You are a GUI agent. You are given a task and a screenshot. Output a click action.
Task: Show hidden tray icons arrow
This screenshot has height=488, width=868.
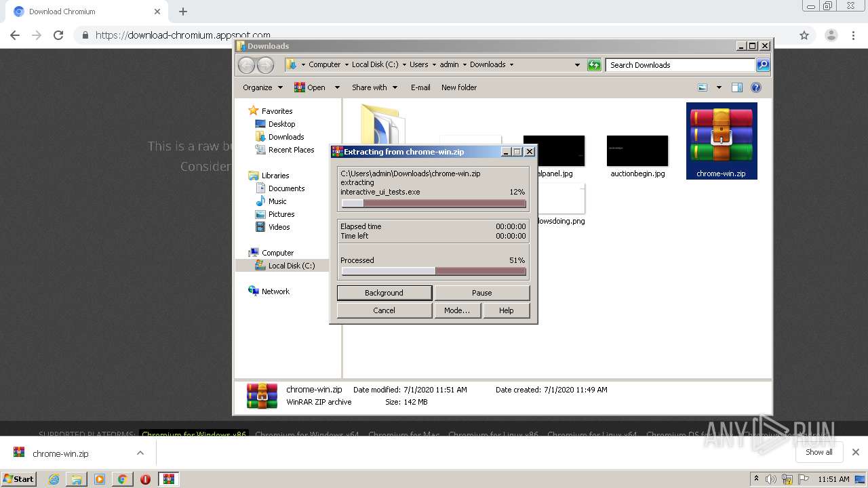click(x=756, y=479)
